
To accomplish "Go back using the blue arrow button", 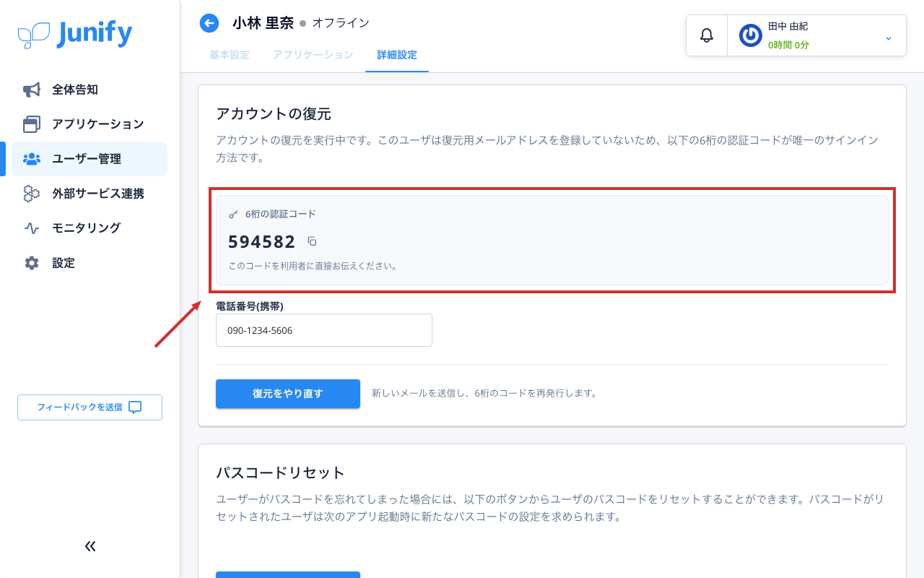I will click(x=209, y=23).
